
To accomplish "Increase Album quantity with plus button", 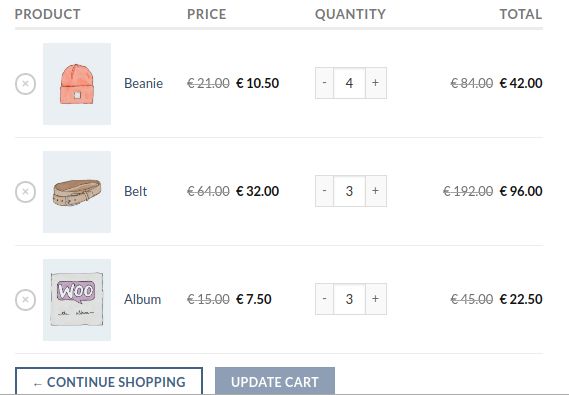I will [x=376, y=299].
